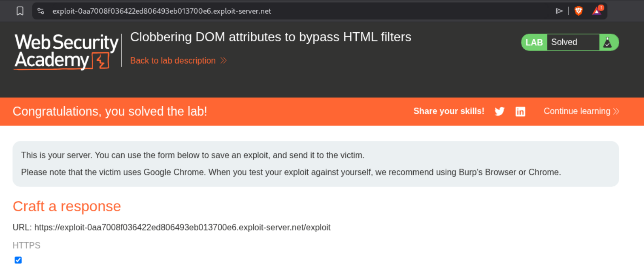644x272 pixels.
Task: Click the Web Security Academy logo
Action: pyautogui.click(x=66, y=51)
